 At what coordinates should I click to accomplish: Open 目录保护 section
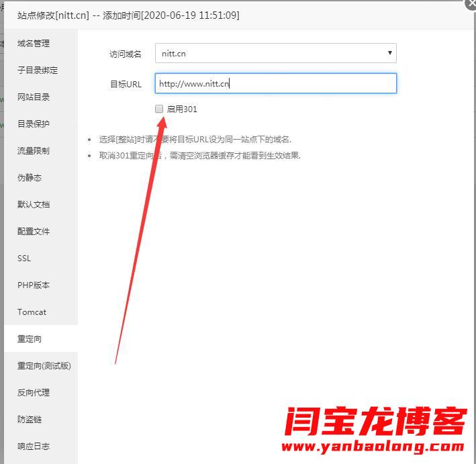[34, 124]
